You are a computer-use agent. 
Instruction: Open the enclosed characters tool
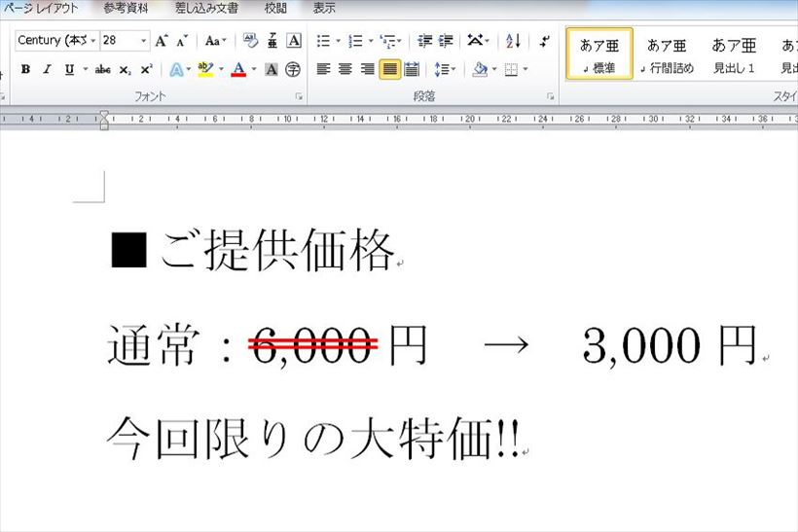pyautogui.click(x=293, y=69)
